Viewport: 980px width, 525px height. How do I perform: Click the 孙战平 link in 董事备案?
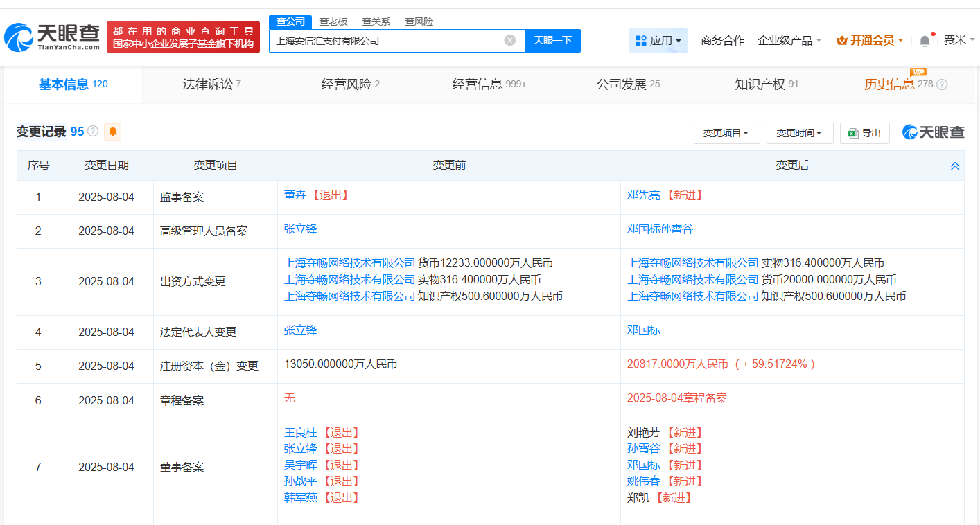(301, 481)
